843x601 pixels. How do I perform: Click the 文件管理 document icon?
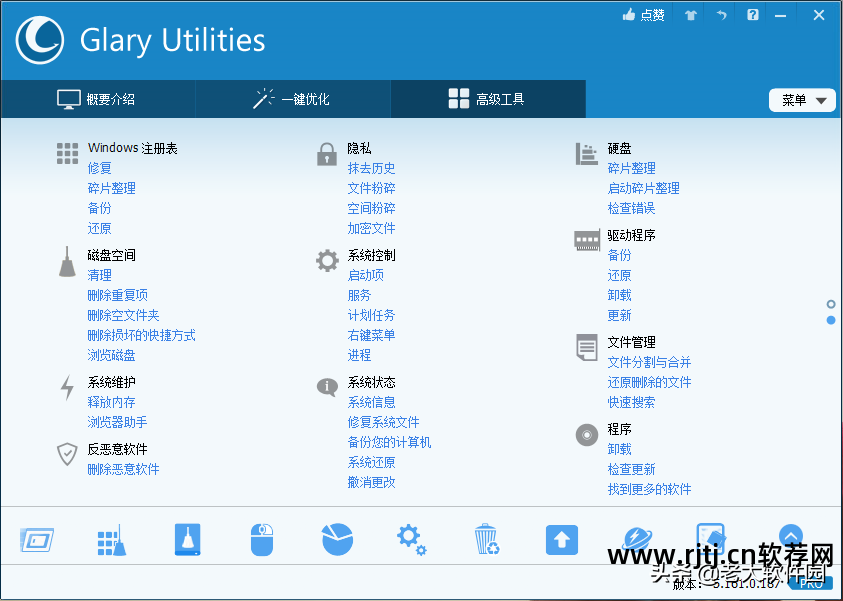point(587,347)
